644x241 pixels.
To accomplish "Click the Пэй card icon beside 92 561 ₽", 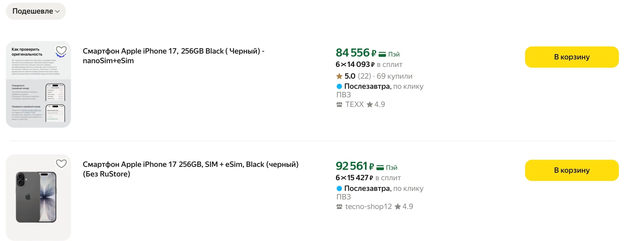I will click(x=380, y=168).
